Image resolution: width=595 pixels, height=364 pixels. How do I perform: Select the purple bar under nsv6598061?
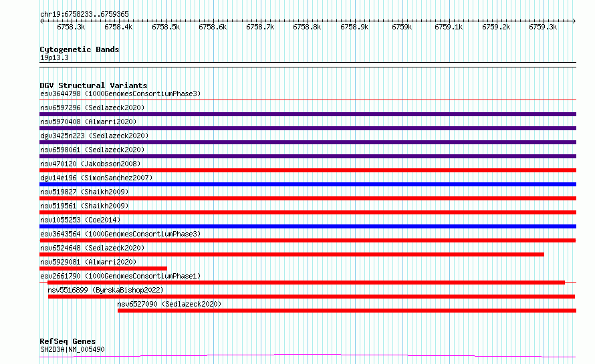pyautogui.click(x=308, y=156)
